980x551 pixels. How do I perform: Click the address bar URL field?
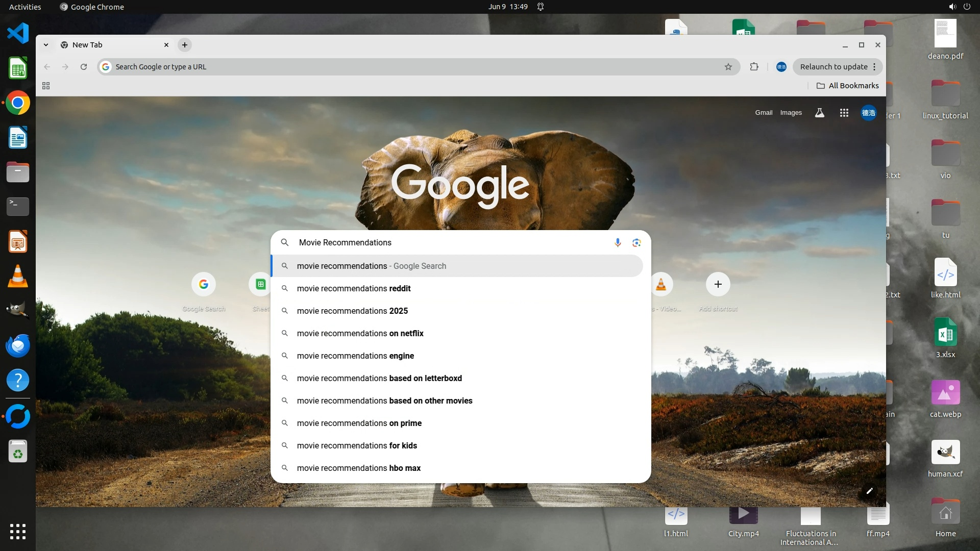(408, 67)
